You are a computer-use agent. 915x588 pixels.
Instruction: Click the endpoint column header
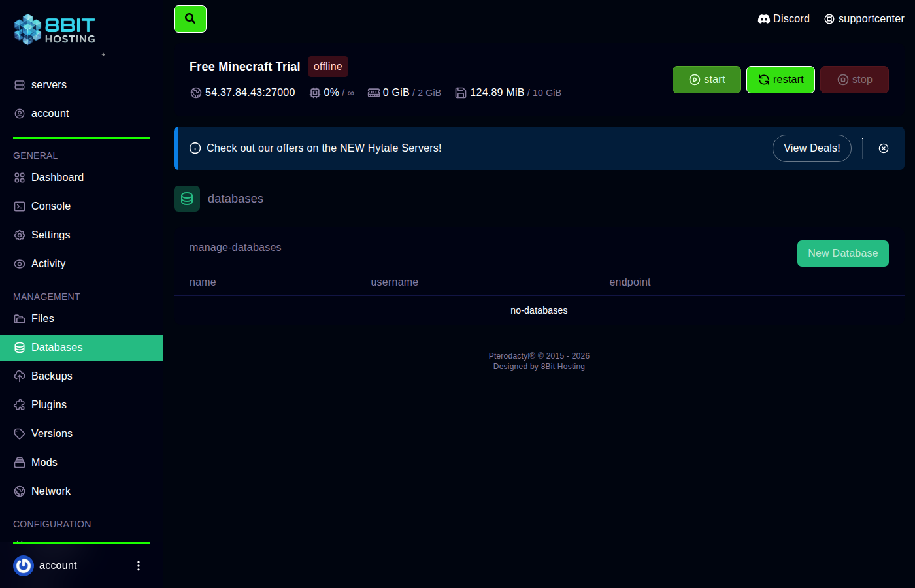click(630, 282)
